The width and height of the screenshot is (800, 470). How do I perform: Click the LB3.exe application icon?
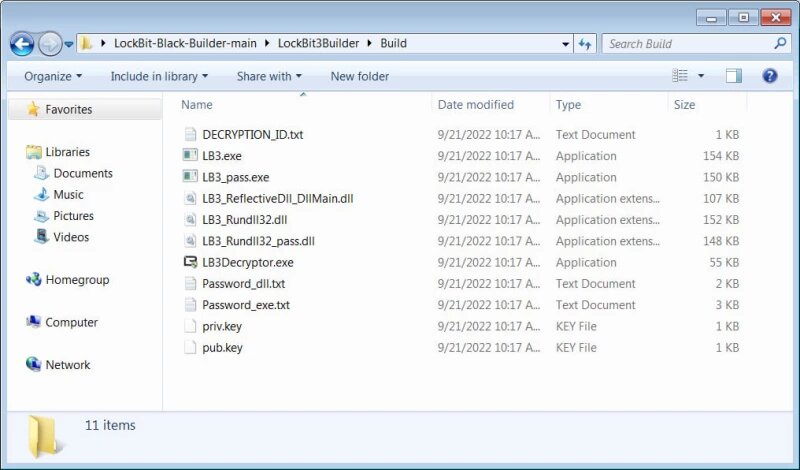190,156
